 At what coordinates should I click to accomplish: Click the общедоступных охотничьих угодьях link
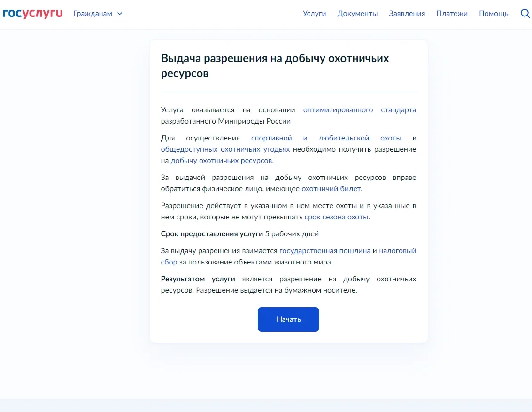pos(225,149)
